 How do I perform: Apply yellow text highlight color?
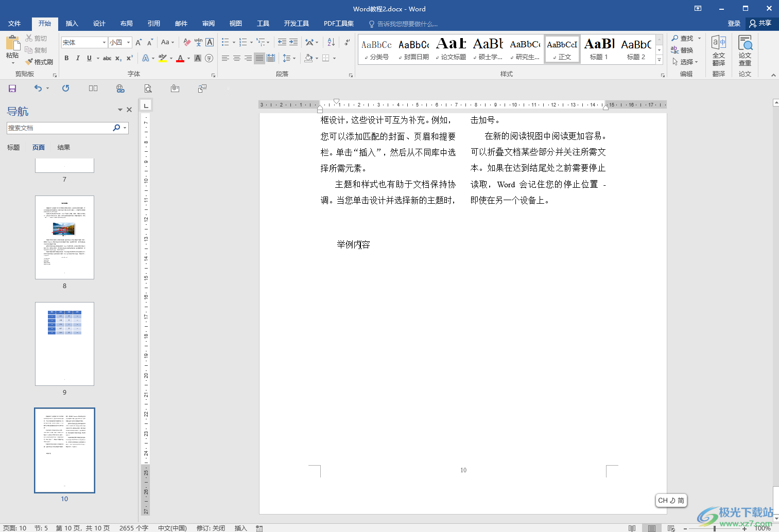click(163, 58)
